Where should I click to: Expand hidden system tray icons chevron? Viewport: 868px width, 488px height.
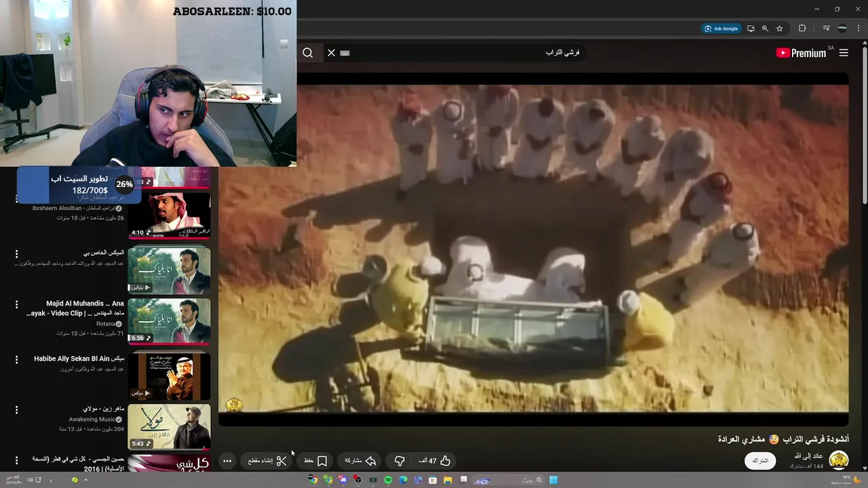[85, 480]
